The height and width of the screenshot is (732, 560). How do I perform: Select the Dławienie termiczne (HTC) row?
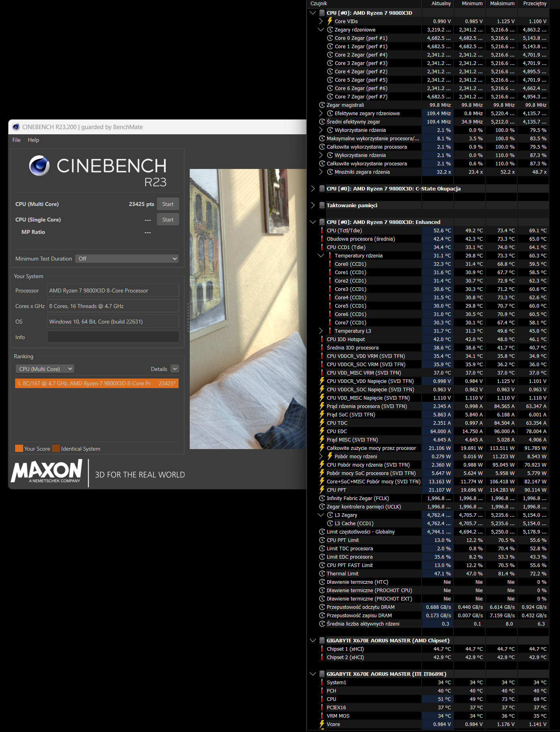pyautogui.click(x=428, y=582)
